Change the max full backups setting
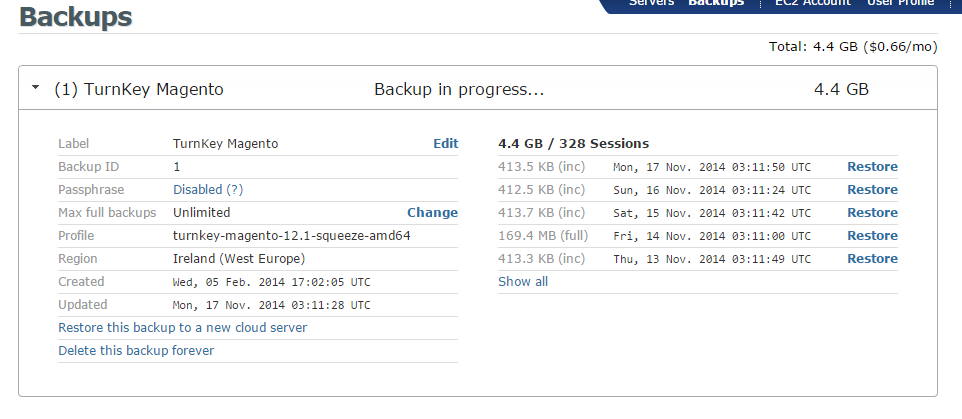Screen dimensions: 962x419 tap(432, 213)
